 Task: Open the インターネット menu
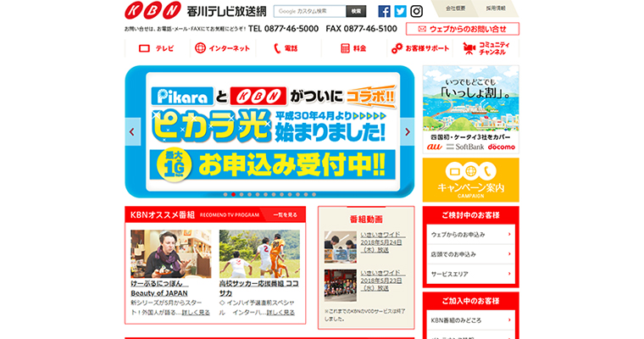[223, 48]
